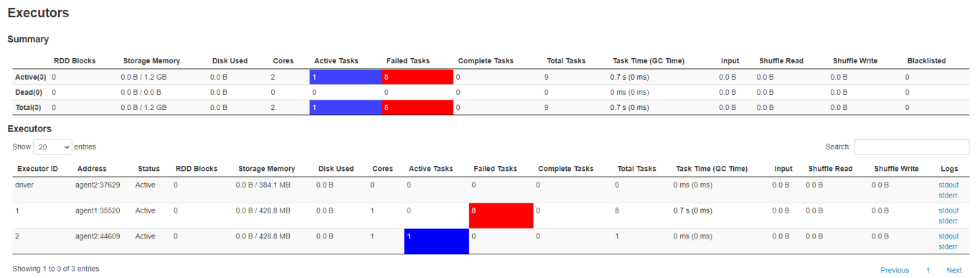
Task: Sort executors by Storage Memory header
Action: coord(266,169)
